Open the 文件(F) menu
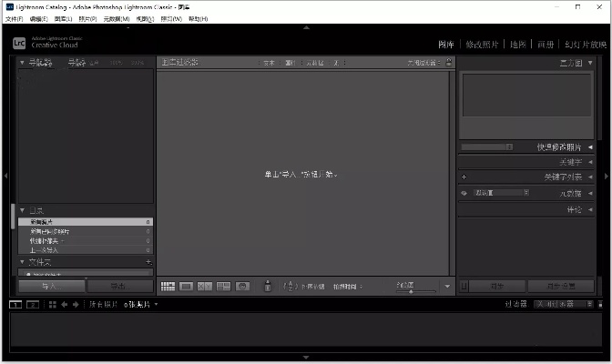Screen dimensions: 612x364 [14, 19]
